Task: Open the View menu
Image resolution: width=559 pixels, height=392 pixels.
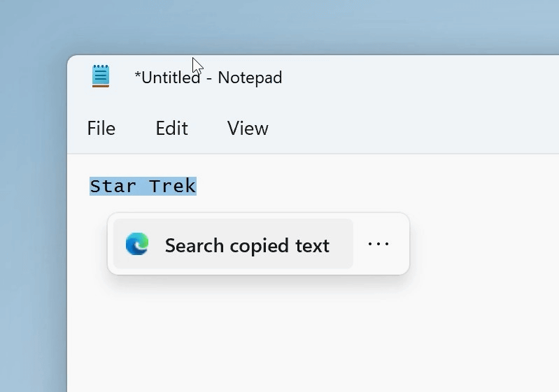Action: pyautogui.click(x=248, y=129)
